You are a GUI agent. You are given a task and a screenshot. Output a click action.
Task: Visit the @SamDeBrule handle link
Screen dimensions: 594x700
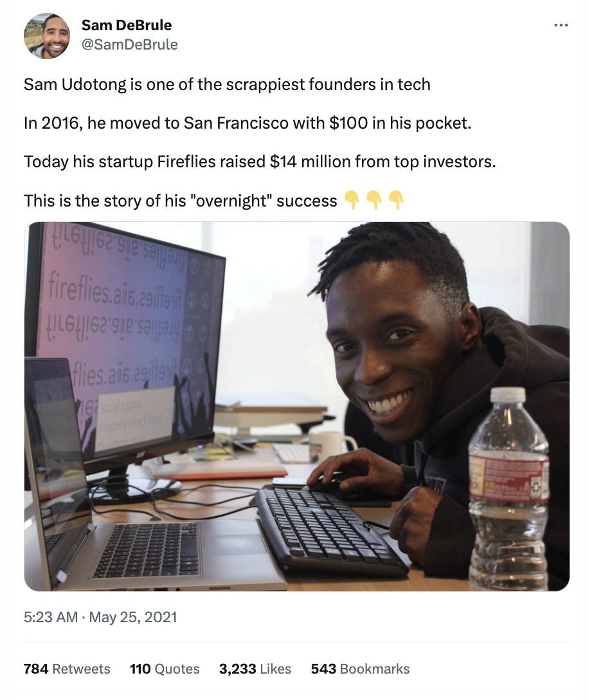tap(130, 44)
